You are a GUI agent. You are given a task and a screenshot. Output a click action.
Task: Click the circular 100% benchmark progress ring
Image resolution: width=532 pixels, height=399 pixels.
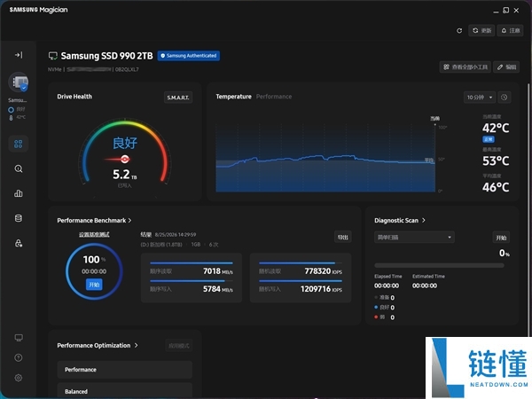(x=94, y=271)
